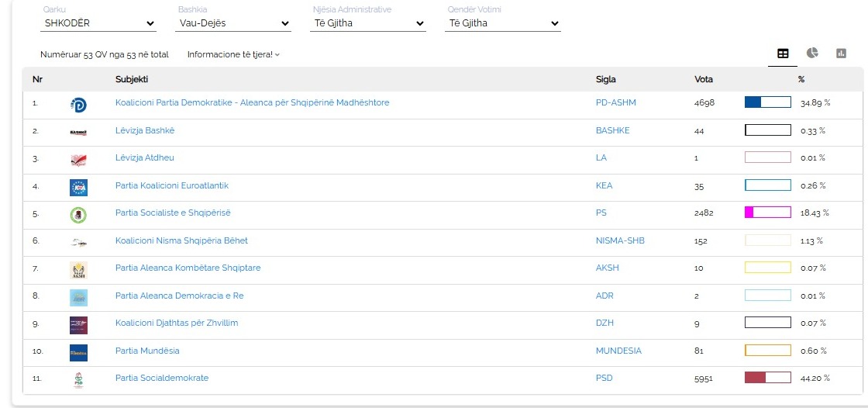Screen dimensions: 868x408
Task: Click the PD-ASHM coalition logo
Action: point(78,105)
